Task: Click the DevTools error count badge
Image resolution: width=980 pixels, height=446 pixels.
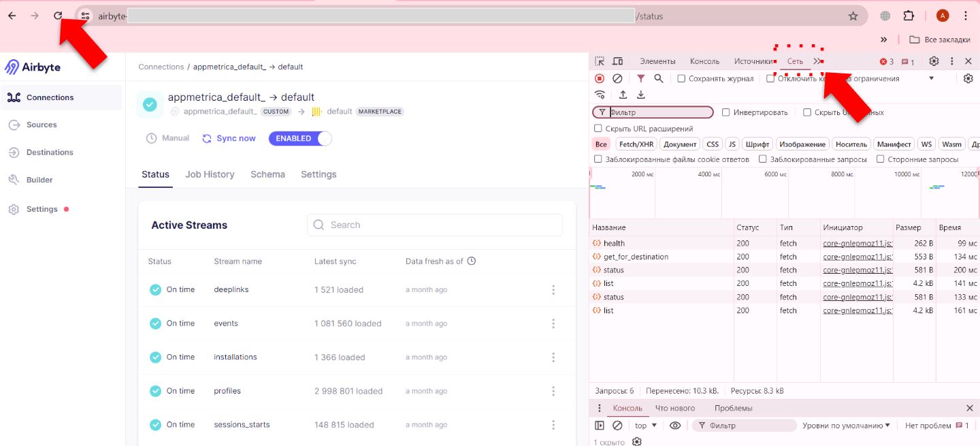Action: coord(887,61)
